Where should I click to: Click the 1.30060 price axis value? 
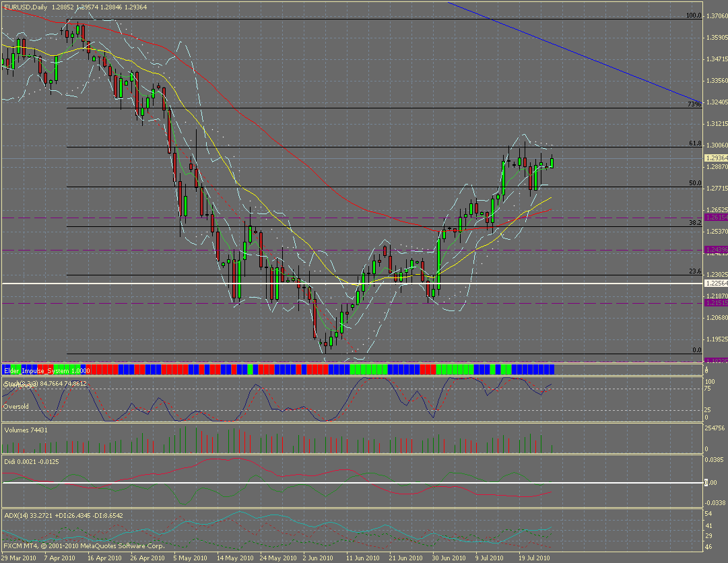click(x=717, y=145)
